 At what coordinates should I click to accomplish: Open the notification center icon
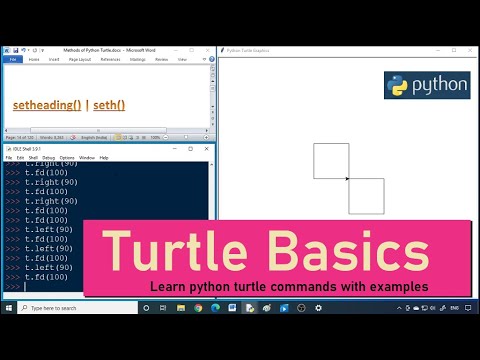pyautogui.click(x=468, y=308)
